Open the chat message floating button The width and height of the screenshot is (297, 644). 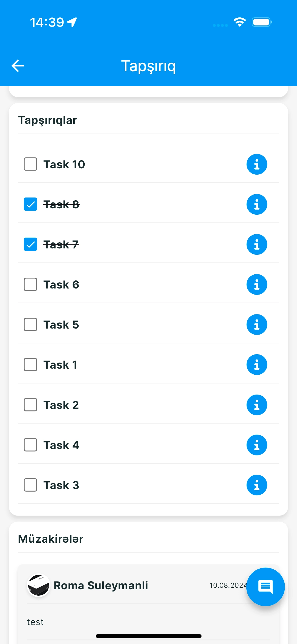(x=266, y=587)
